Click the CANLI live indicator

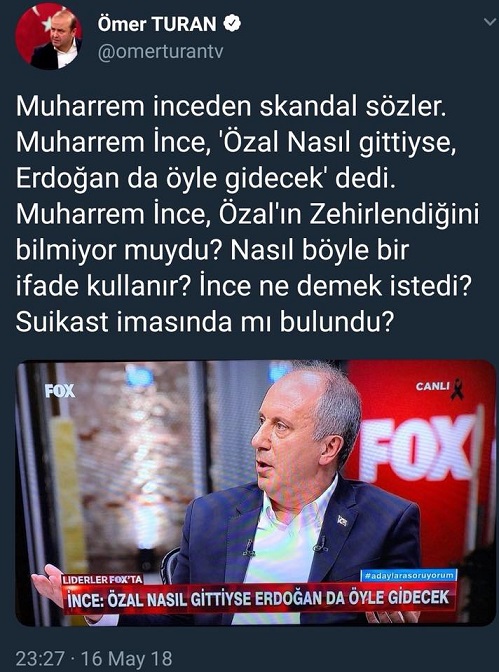(432, 386)
